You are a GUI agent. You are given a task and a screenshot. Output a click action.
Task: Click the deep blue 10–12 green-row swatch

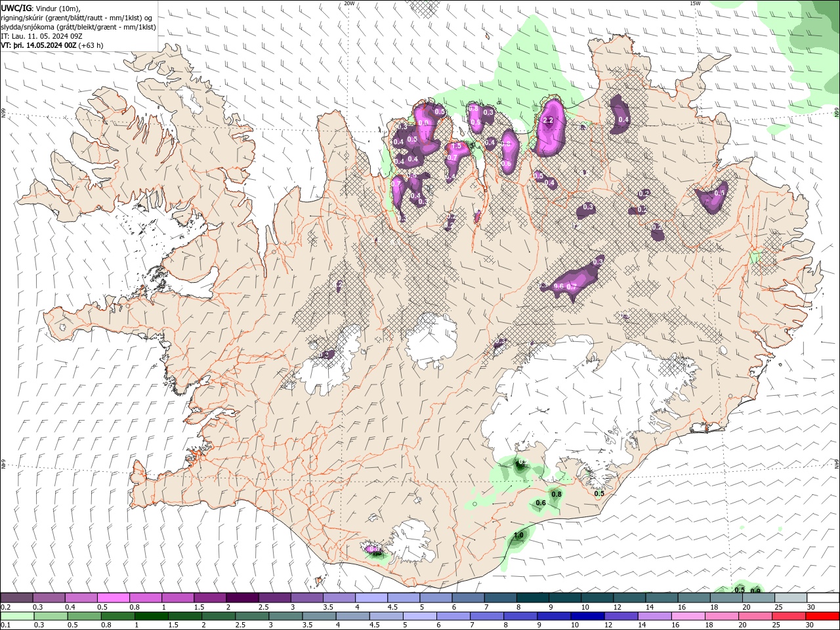pos(587,616)
